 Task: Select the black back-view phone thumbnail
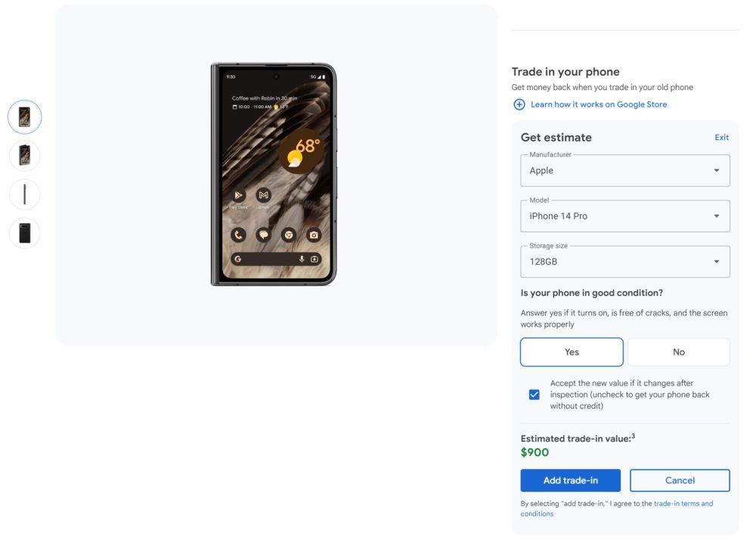(25, 233)
